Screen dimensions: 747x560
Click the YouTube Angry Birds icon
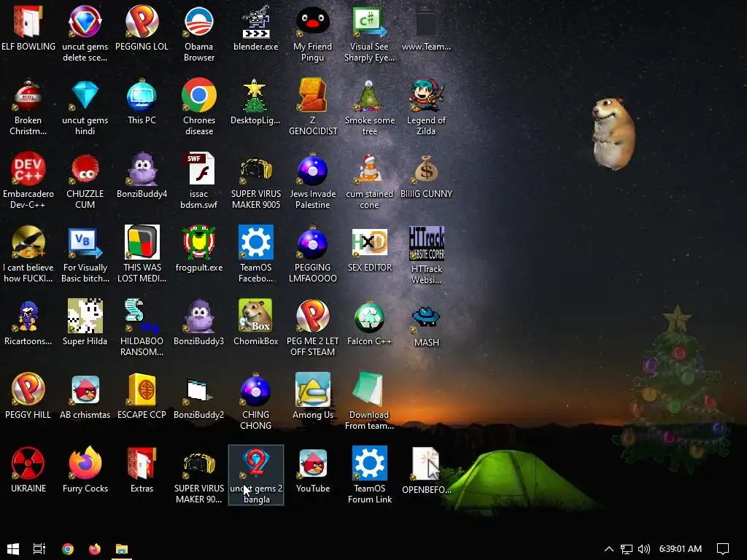click(312, 463)
